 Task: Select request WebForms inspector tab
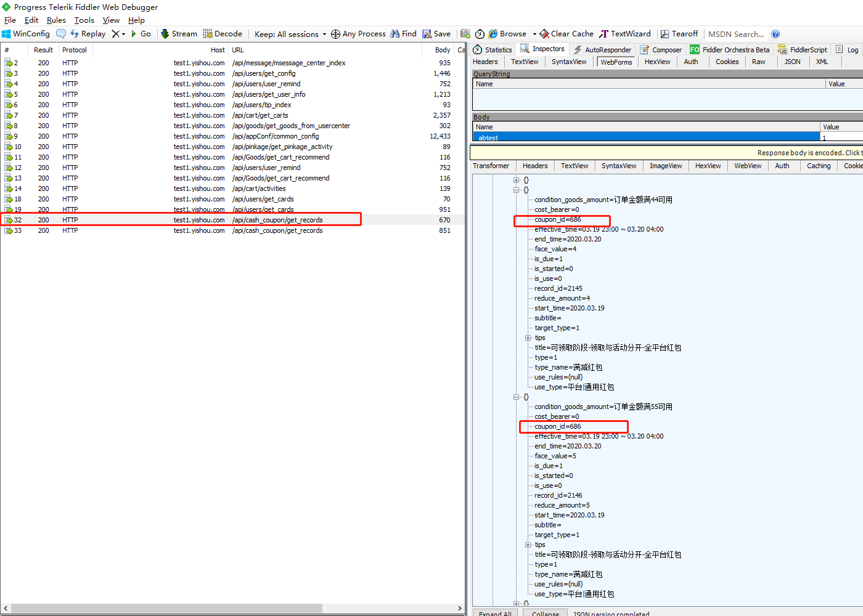(x=616, y=62)
